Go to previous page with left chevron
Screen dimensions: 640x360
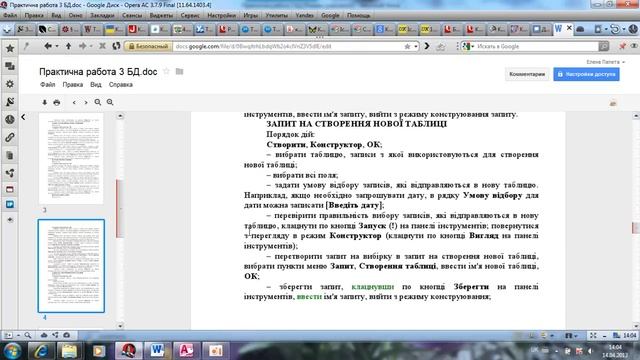coord(74,102)
